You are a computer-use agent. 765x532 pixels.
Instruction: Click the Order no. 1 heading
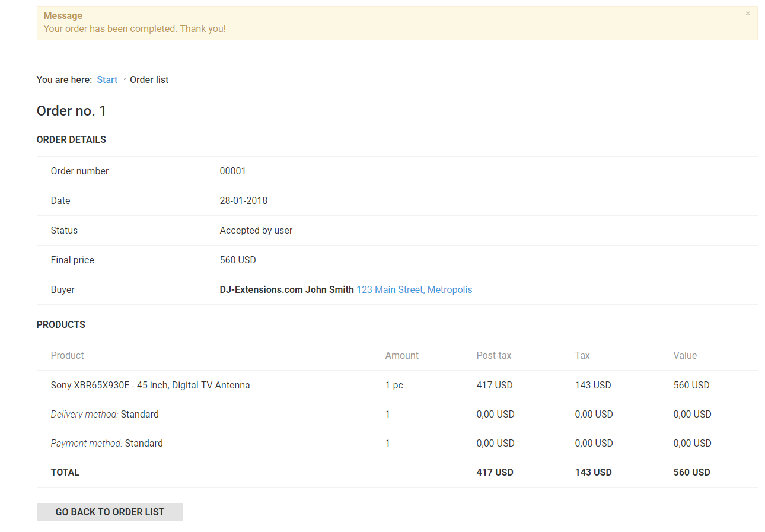pyautogui.click(x=72, y=111)
